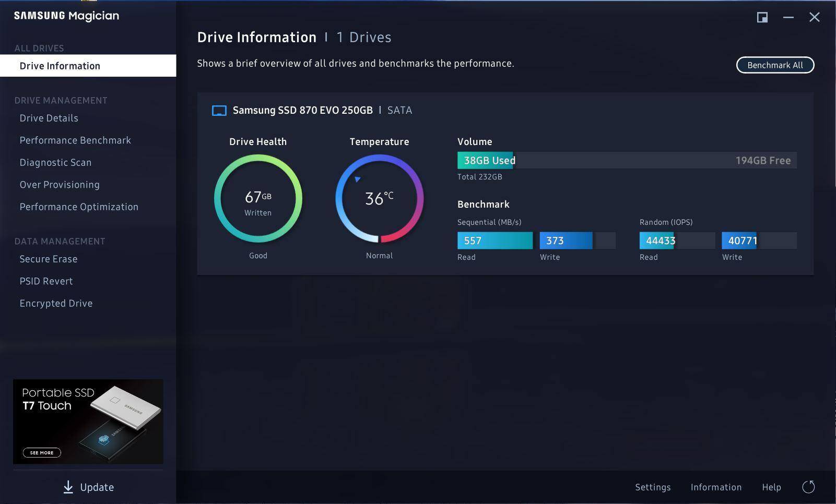Click the drive icon beside Samsung SSD 870 EVO

point(219,111)
